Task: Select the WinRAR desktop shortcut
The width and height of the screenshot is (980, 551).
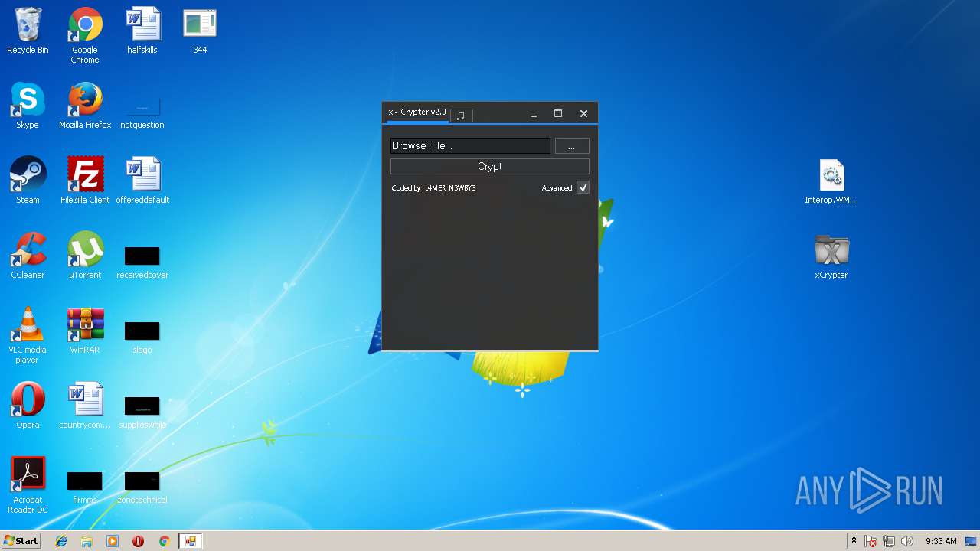Action: pos(85,331)
